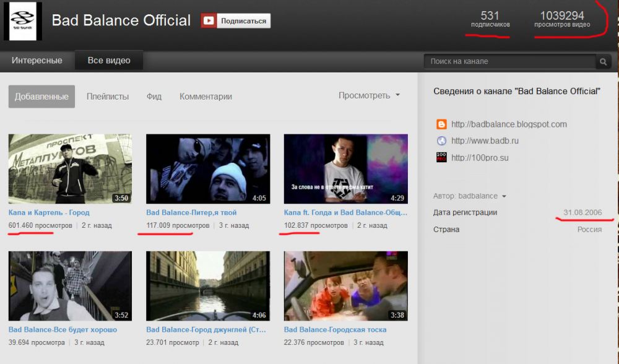The width and height of the screenshot is (619, 364).
Task: Open the Все будет хорошо video thumbnail
Action: pyautogui.click(x=71, y=286)
